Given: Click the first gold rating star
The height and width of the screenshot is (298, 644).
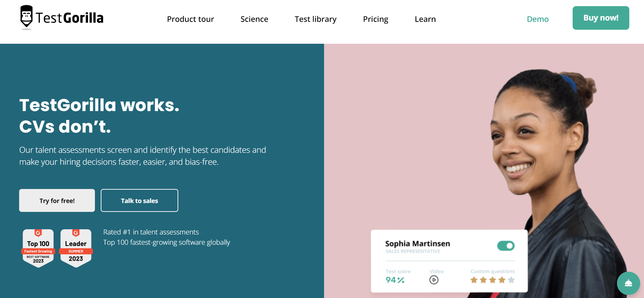Looking at the screenshot, I should pos(474,280).
